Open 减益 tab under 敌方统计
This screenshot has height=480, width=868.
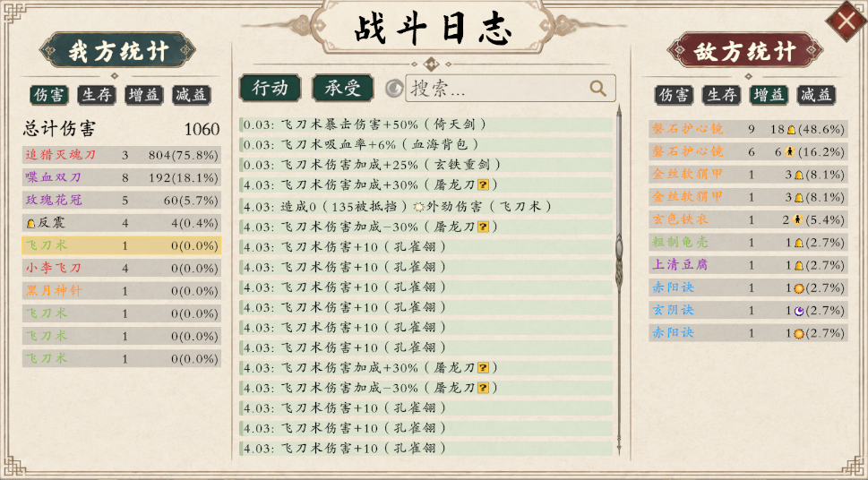click(816, 95)
